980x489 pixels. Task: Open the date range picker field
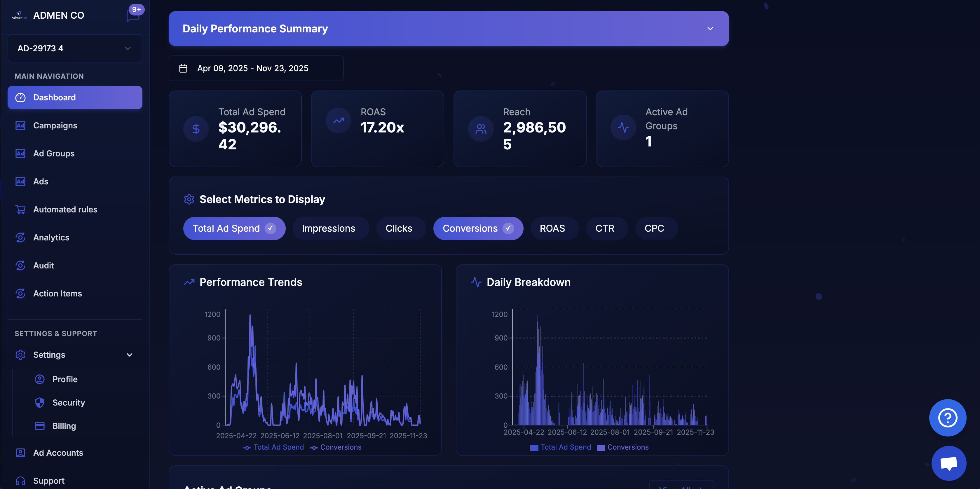(256, 68)
